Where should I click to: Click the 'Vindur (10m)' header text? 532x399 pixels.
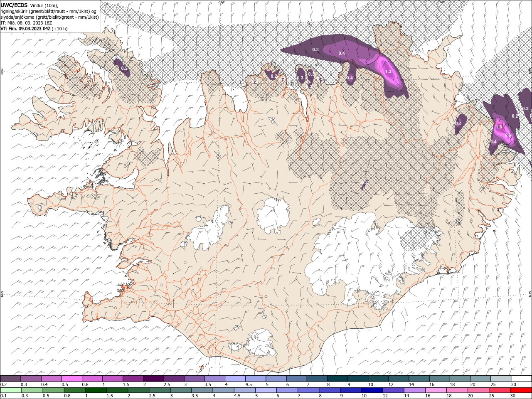pos(44,5)
